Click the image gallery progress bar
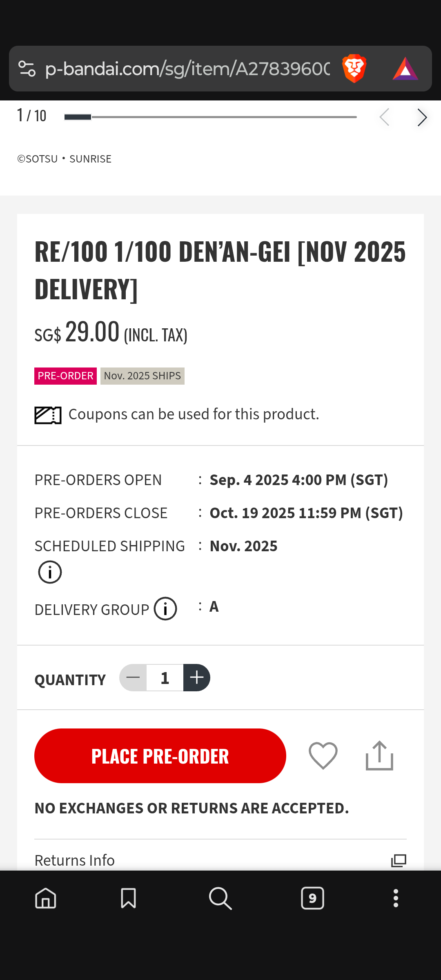Viewport: 441px width, 980px height. [210, 117]
